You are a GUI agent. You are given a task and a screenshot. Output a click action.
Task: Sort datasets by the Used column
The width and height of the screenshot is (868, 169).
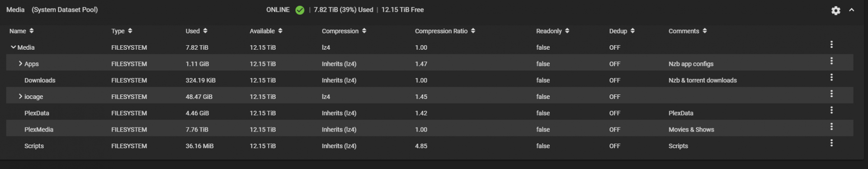pyautogui.click(x=196, y=31)
